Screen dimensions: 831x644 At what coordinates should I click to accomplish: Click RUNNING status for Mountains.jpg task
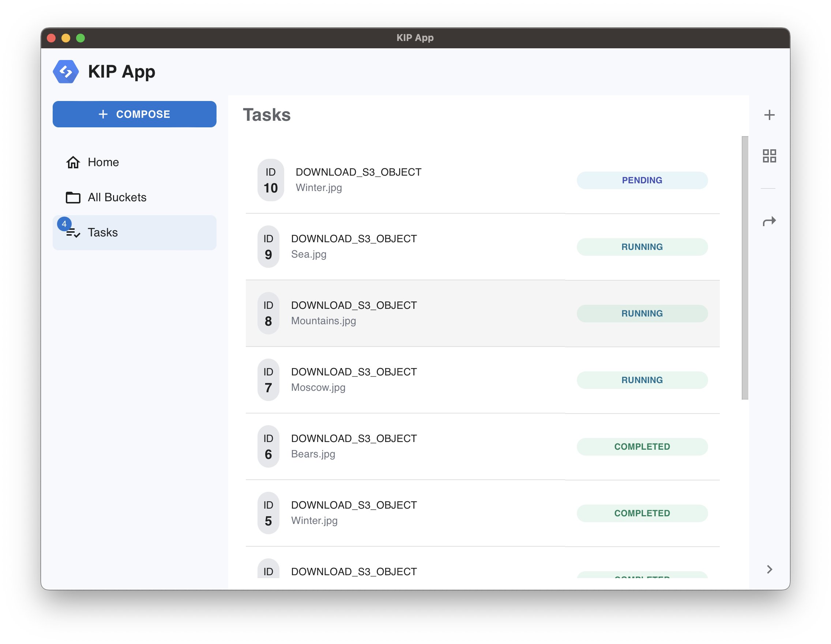point(642,314)
